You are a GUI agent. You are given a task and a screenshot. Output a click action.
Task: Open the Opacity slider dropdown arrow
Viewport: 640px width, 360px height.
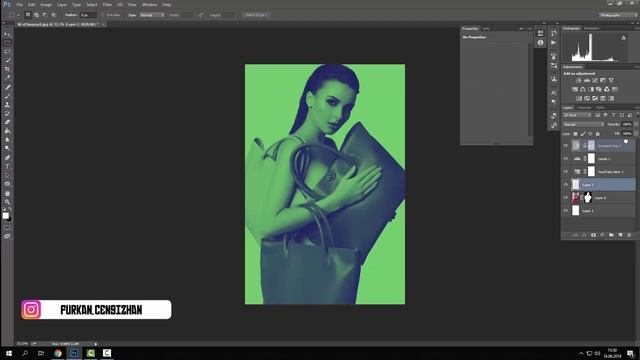click(x=636, y=124)
